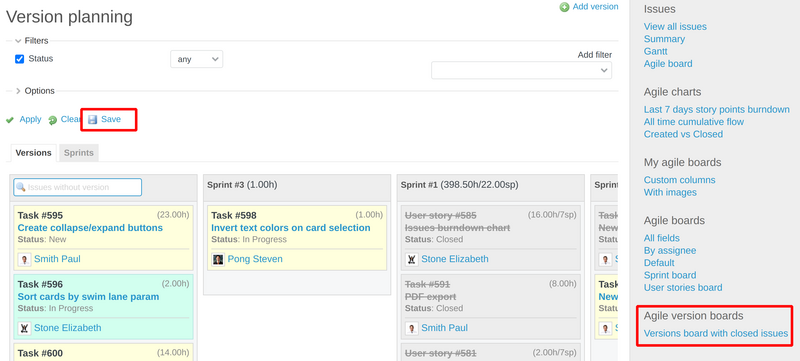Open Create collapse/expand buttons issue

tap(90, 227)
